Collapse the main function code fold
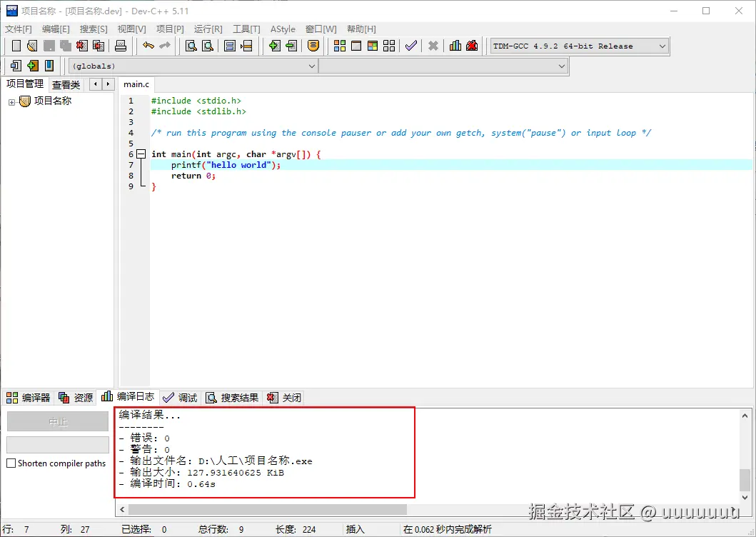The image size is (756, 537). tap(141, 154)
